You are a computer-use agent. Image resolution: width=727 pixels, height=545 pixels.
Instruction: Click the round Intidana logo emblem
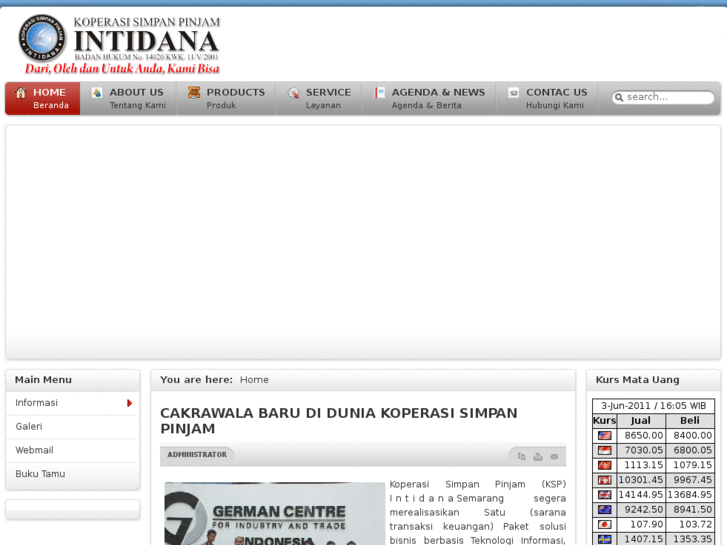pos(42,38)
